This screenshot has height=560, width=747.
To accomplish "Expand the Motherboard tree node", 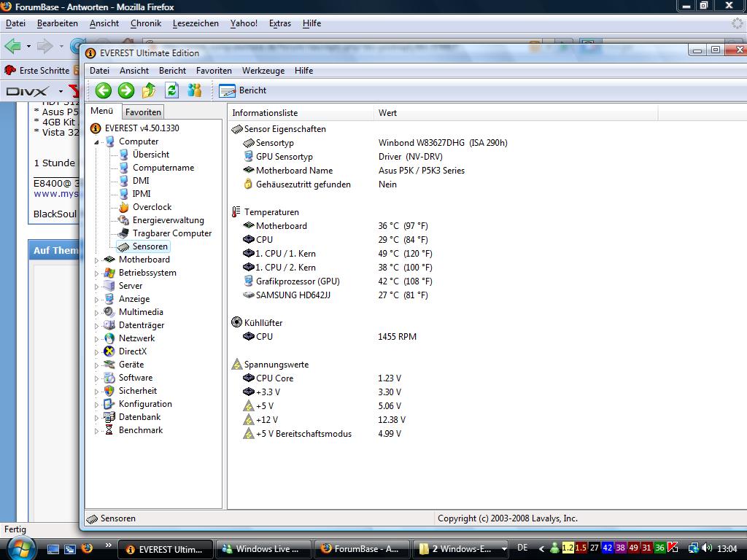I will 96,260.
